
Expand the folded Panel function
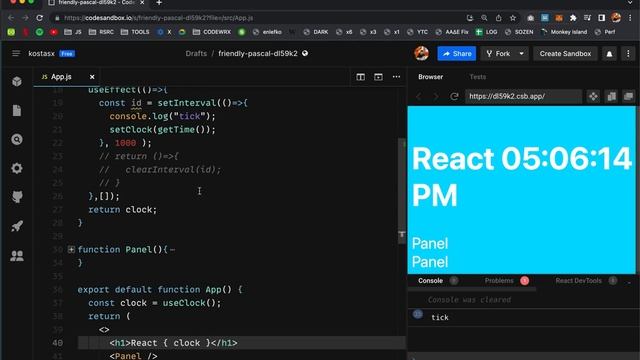tap(71, 249)
